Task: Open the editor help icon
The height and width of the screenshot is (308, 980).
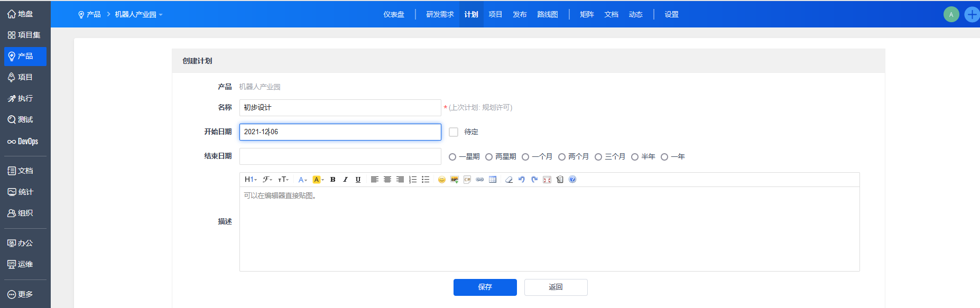Action: pos(572,180)
